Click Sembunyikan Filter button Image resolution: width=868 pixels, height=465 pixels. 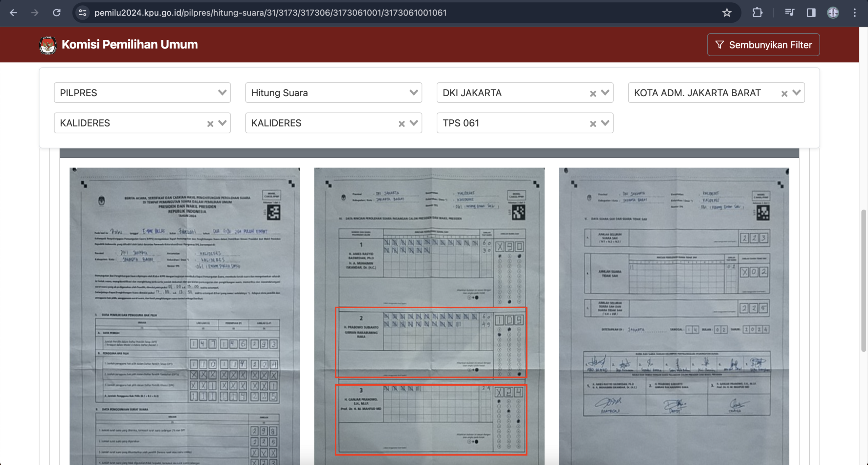763,45
